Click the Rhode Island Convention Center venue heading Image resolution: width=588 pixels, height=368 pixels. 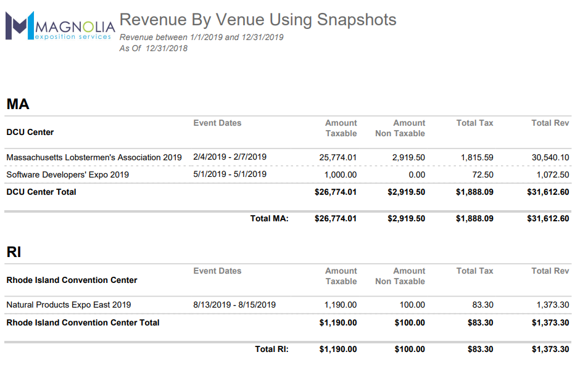(72, 280)
